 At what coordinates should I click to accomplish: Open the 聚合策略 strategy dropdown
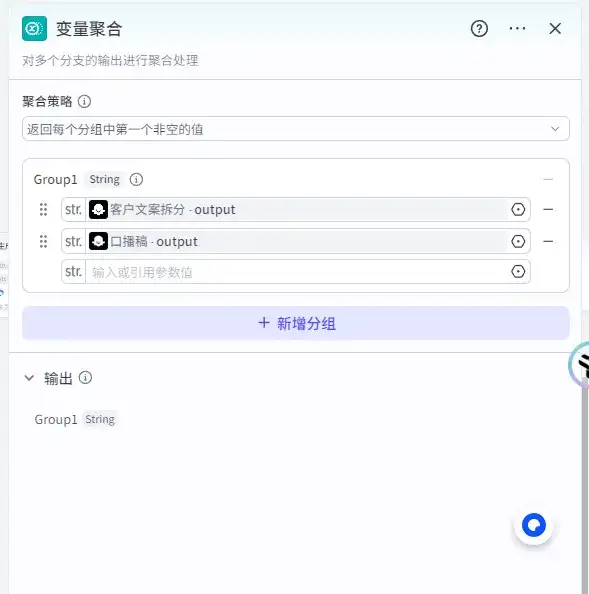(296, 129)
